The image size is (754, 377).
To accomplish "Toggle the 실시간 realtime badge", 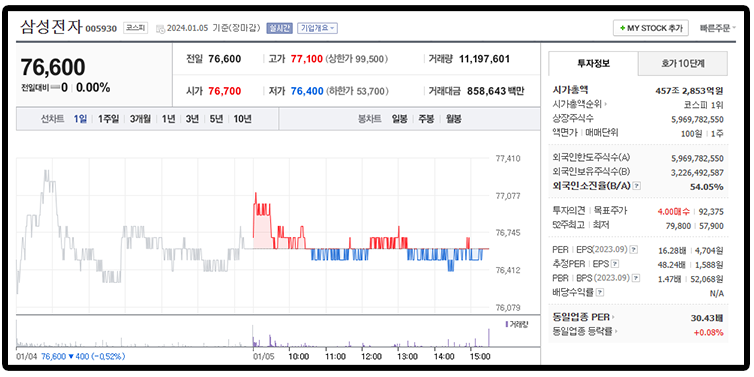I will tap(279, 28).
